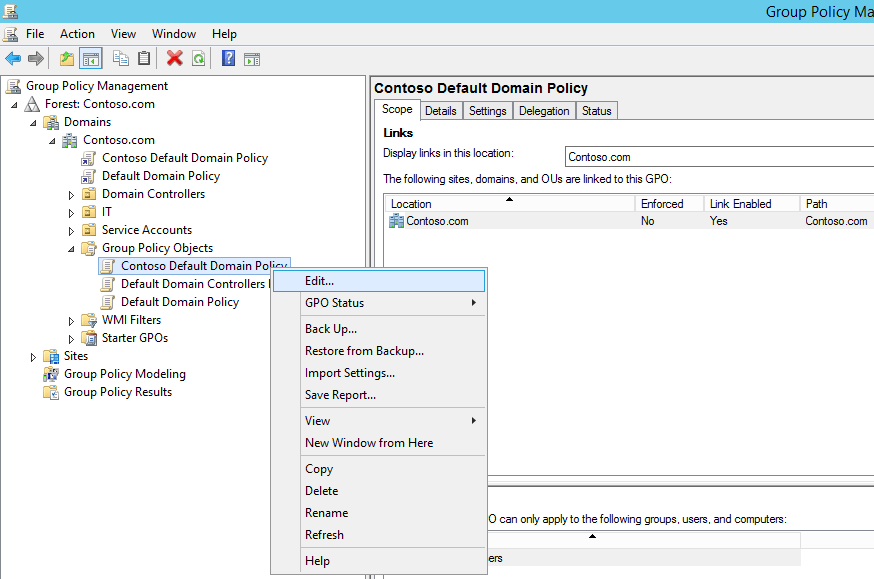Sort by the Link Enabled column header
Screen dimensions: 874x579
751,203
